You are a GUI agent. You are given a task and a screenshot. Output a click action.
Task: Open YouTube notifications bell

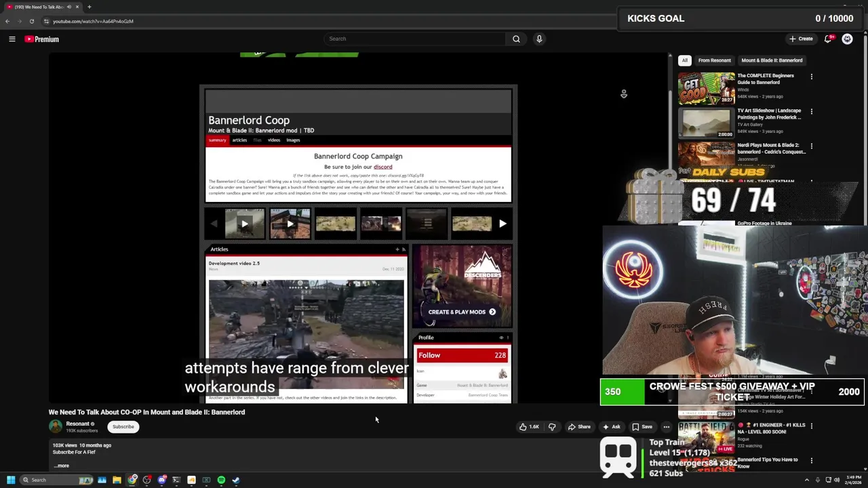click(827, 39)
